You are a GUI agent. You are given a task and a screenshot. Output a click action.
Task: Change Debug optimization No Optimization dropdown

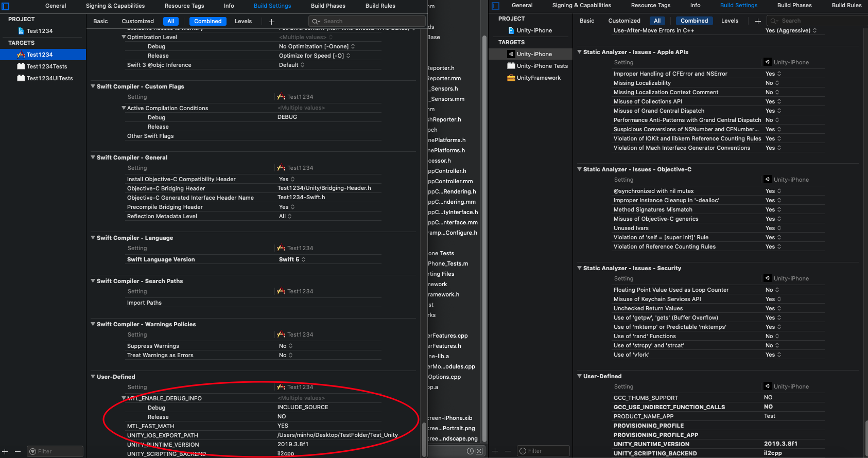coord(317,46)
